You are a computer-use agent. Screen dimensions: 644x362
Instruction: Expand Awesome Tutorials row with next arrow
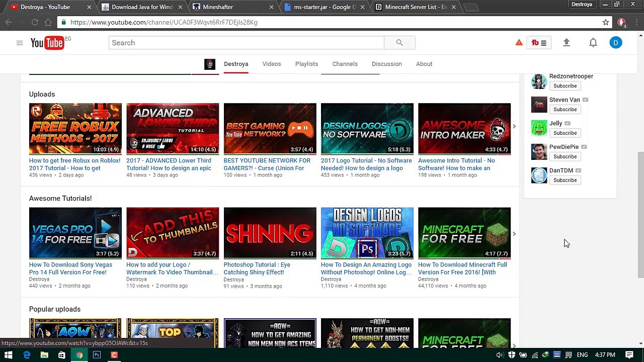(514, 234)
